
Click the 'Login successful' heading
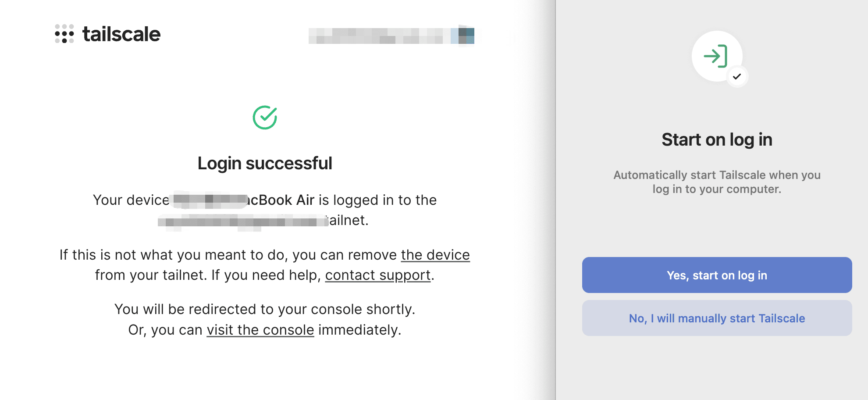point(265,163)
